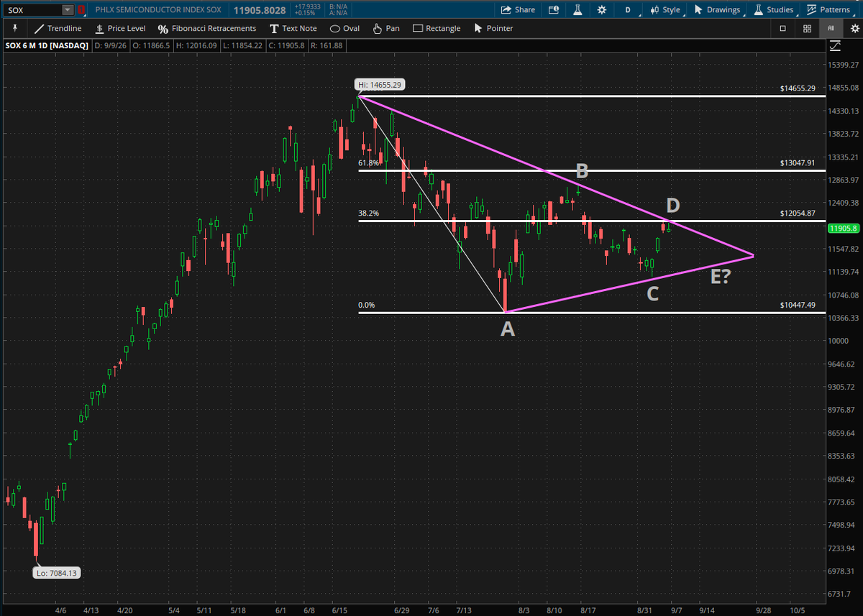Switch to four-grid chart layout
863x616 pixels.
[807, 29]
